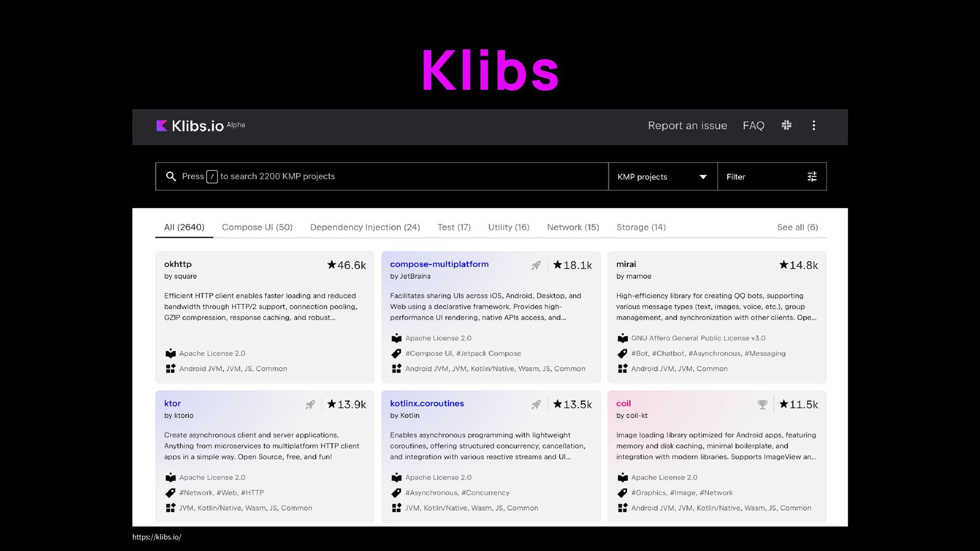
Task: Click the search magnifier icon
Action: click(x=171, y=177)
